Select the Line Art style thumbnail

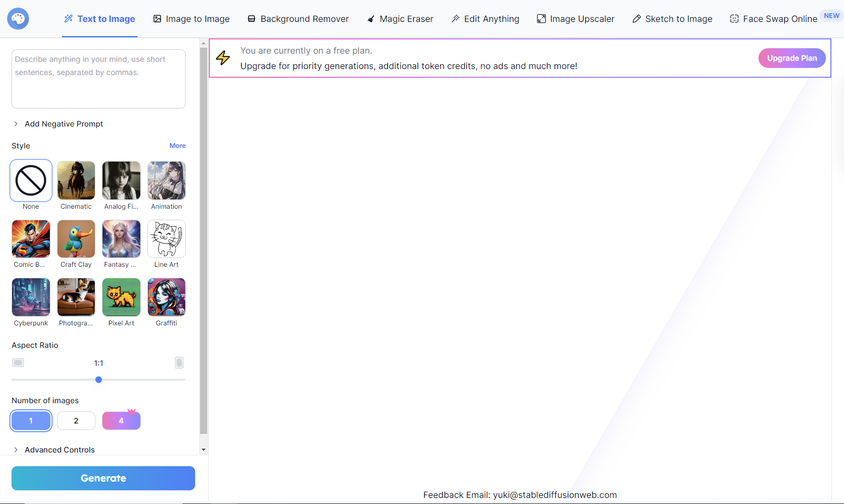point(167,239)
